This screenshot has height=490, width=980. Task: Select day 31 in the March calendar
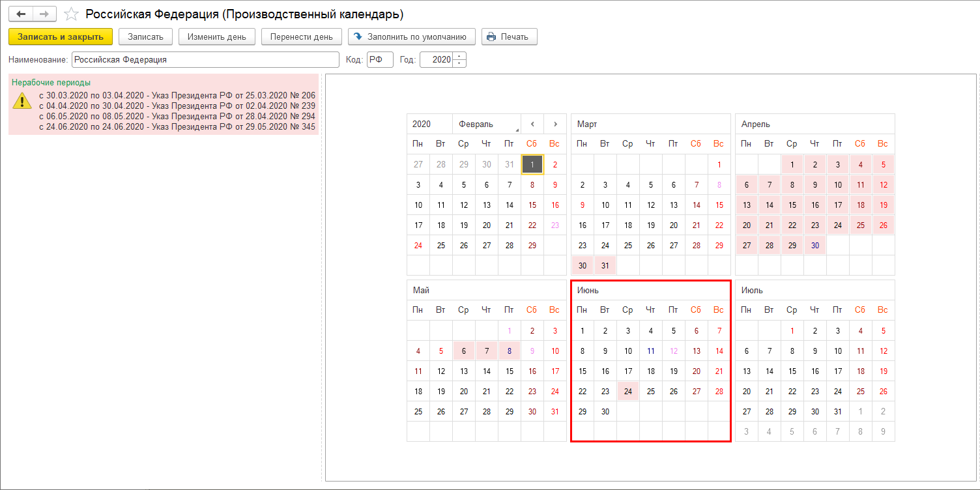605,266
